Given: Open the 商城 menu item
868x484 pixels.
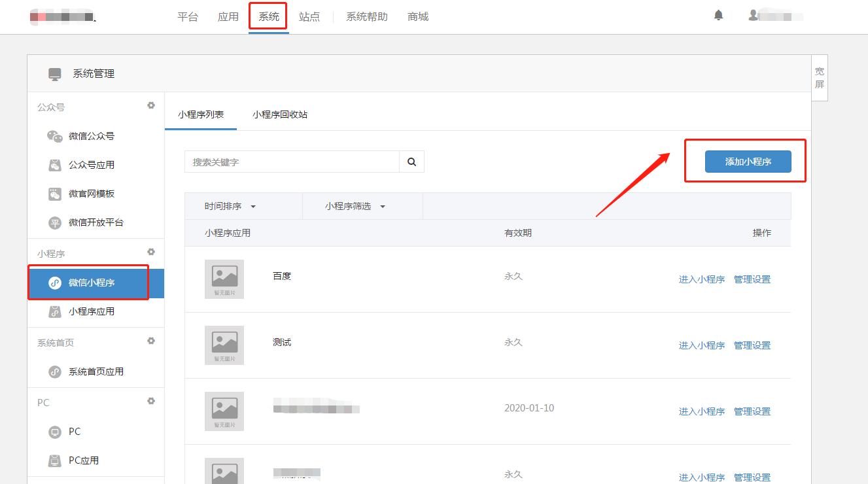Looking at the screenshot, I should (417, 16).
